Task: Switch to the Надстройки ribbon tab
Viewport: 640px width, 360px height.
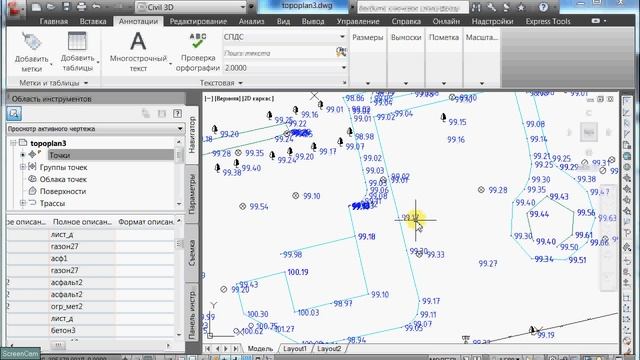Action: point(492,21)
